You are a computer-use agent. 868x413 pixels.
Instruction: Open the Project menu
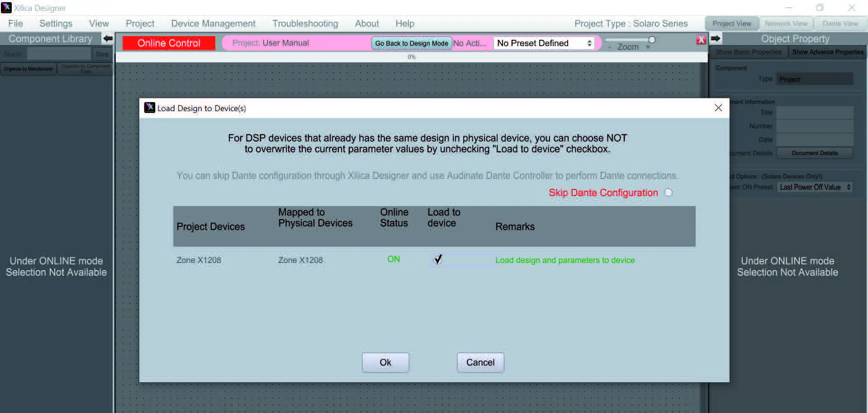coord(140,23)
